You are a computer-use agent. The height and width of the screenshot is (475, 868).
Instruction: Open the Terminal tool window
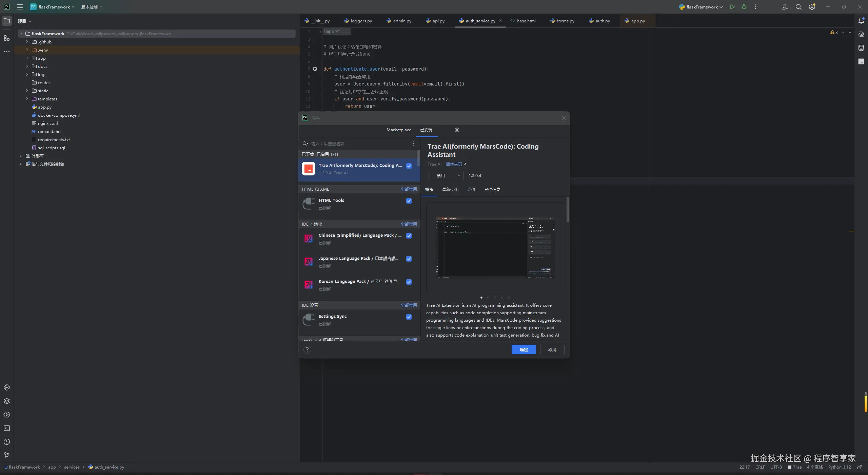[x=7, y=428]
